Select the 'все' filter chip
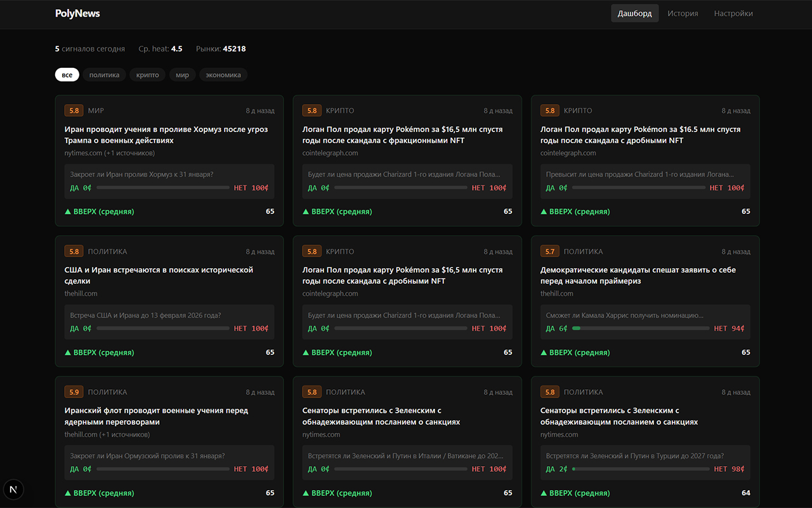Screen dimensions: 812x508 click(67, 75)
